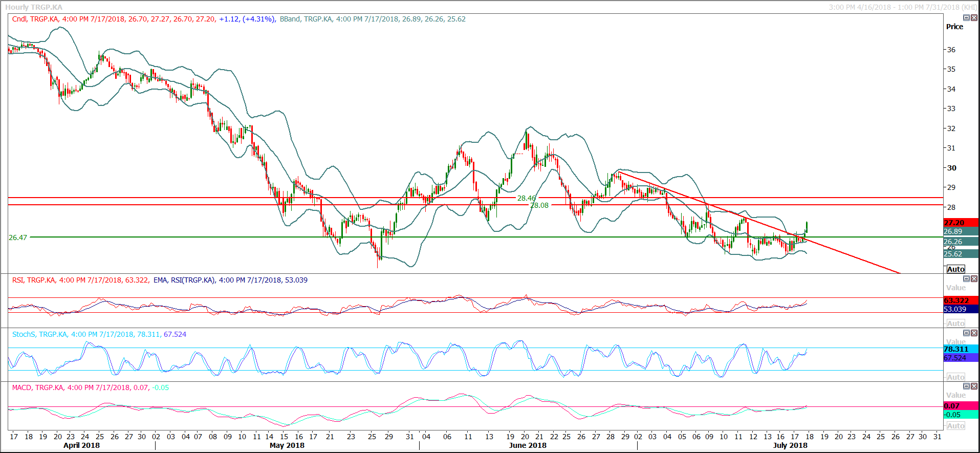Toggle Auto scaling in the StochS pane

pyautogui.click(x=955, y=377)
